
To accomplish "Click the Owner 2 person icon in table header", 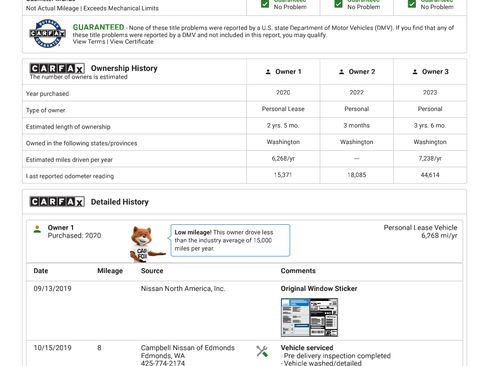I will point(341,72).
